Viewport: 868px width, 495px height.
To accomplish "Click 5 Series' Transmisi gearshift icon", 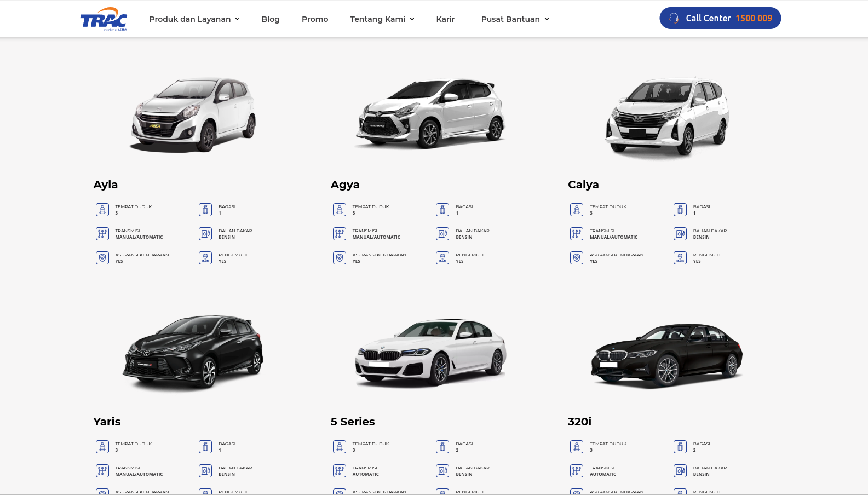I will (340, 471).
